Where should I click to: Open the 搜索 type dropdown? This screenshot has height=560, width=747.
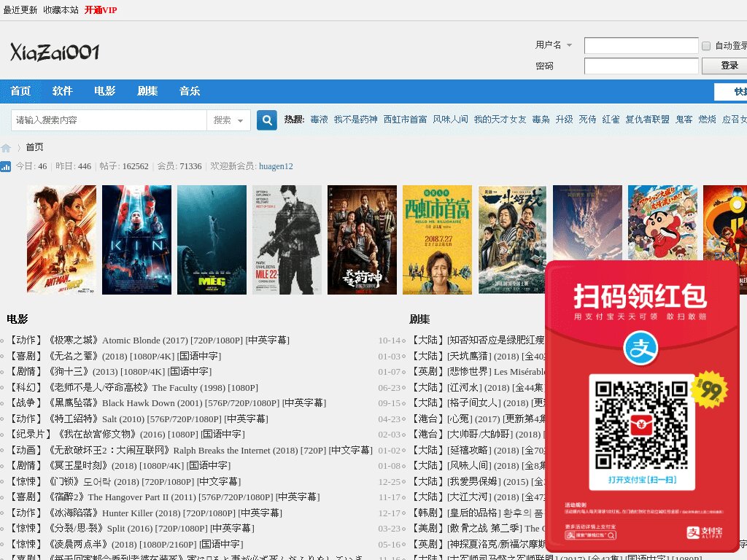228,120
